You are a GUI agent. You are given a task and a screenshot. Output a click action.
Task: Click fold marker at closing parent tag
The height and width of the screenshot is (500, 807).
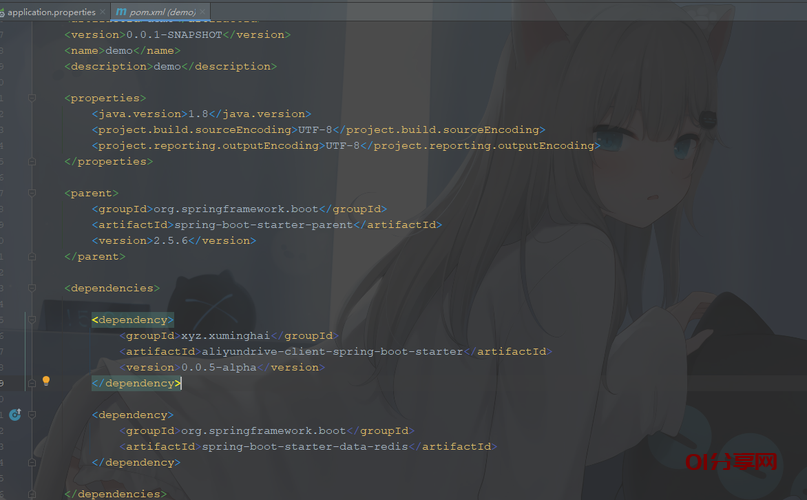(32, 256)
